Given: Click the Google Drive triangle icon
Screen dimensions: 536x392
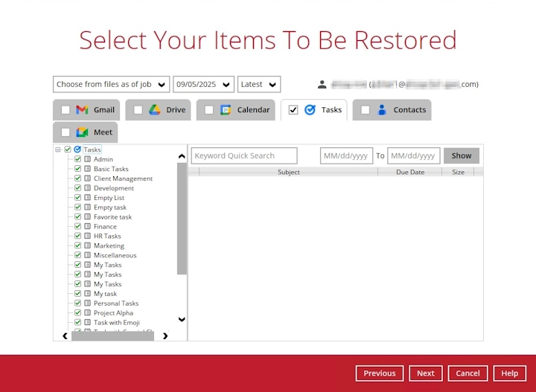Looking at the screenshot, I should coord(154,110).
